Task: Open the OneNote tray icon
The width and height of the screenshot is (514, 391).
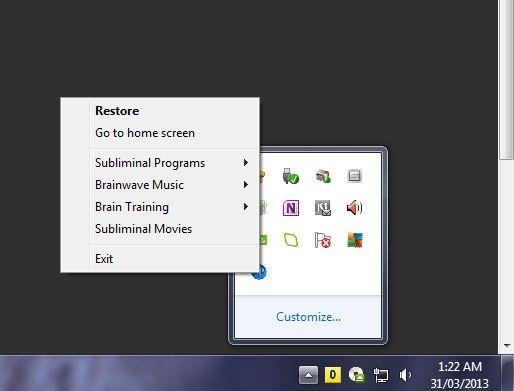Action: [x=291, y=208]
